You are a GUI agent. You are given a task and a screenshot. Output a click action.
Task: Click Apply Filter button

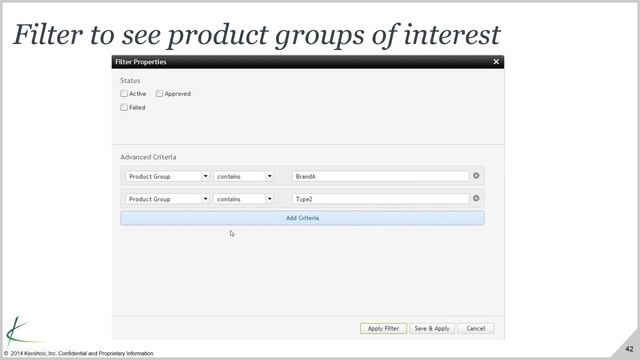click(x=383, y=328)
